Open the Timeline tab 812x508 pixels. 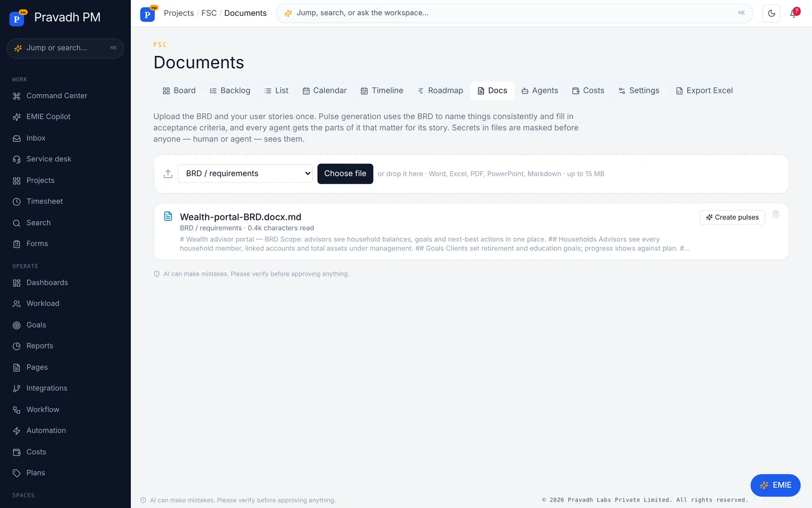(x=382, y=90)
